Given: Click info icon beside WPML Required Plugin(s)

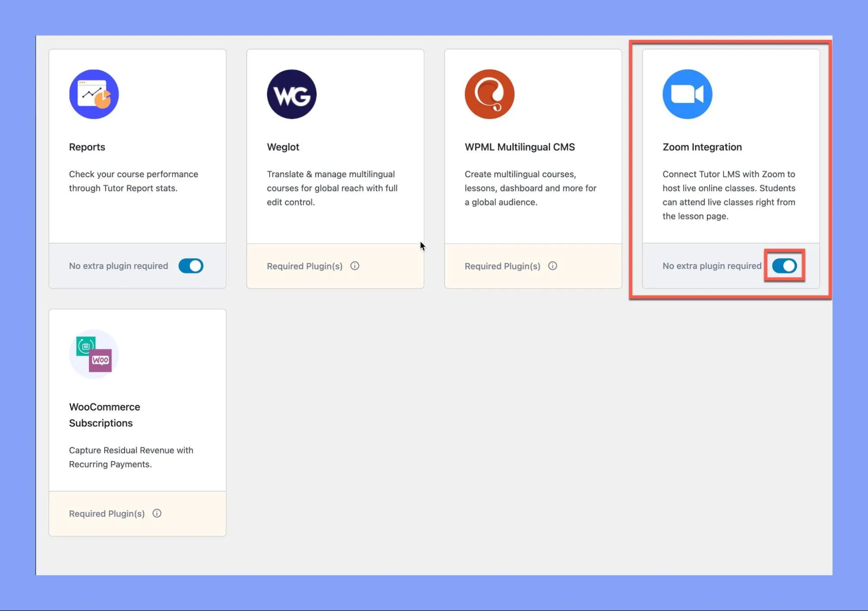Looking at the screenshot, I should click(552, 266).
